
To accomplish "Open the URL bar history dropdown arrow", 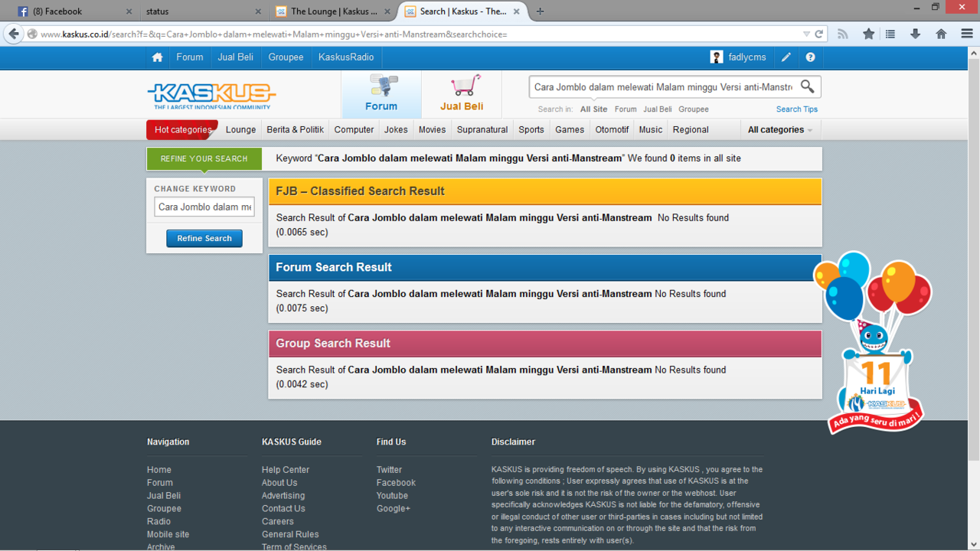I will pyautogui.click(x=806, y=34).
